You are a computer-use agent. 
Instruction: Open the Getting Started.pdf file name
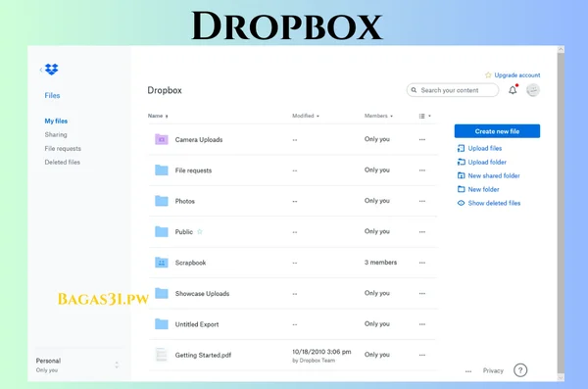(203, 355)
